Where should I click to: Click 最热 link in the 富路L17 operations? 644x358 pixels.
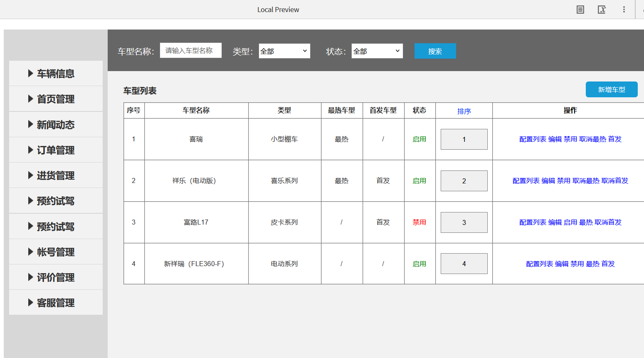click(x=586, y=222)
